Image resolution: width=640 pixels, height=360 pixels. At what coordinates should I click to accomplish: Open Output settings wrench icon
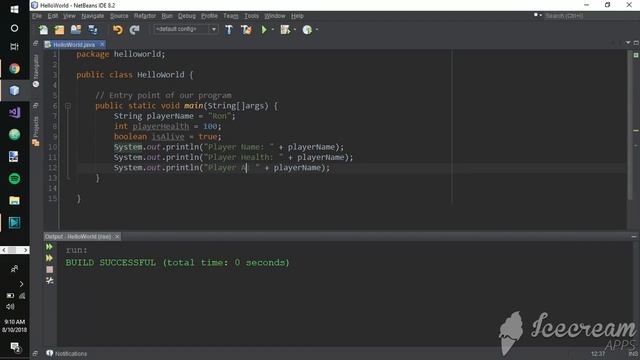(49, 280)
